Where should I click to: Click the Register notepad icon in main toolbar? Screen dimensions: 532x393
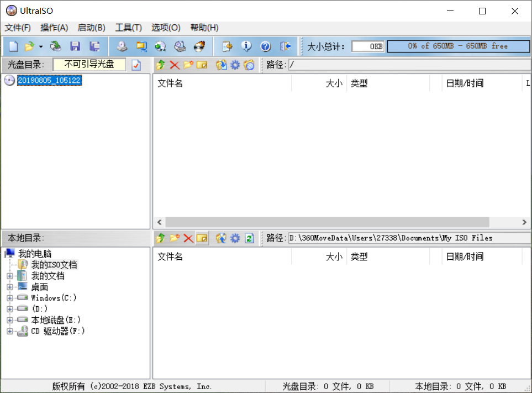227,46
